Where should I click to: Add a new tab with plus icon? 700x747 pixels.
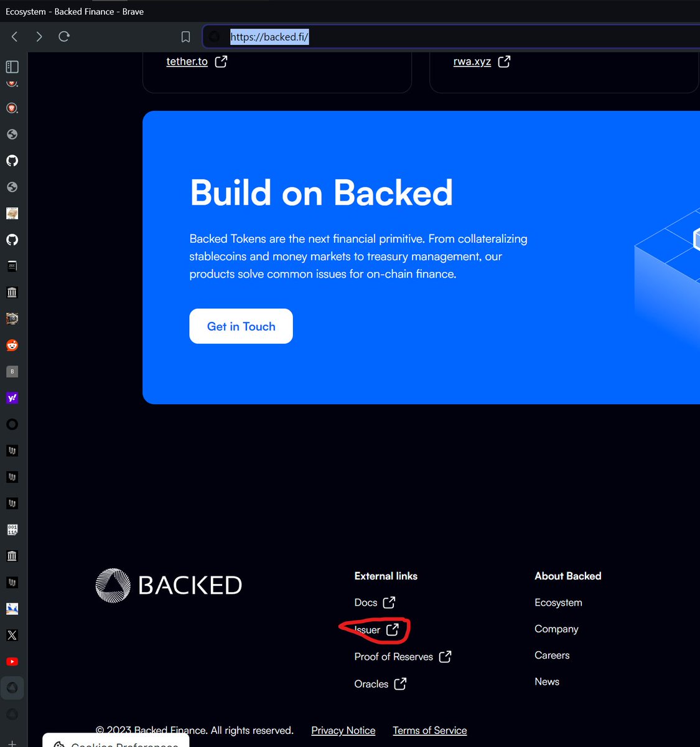click(x=12, y=743)
